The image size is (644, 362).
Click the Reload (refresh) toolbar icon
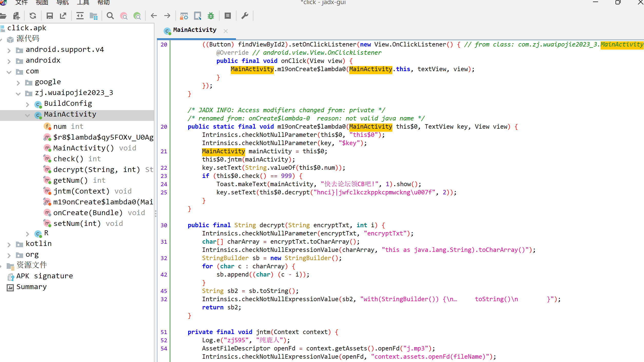pos(33,16)
